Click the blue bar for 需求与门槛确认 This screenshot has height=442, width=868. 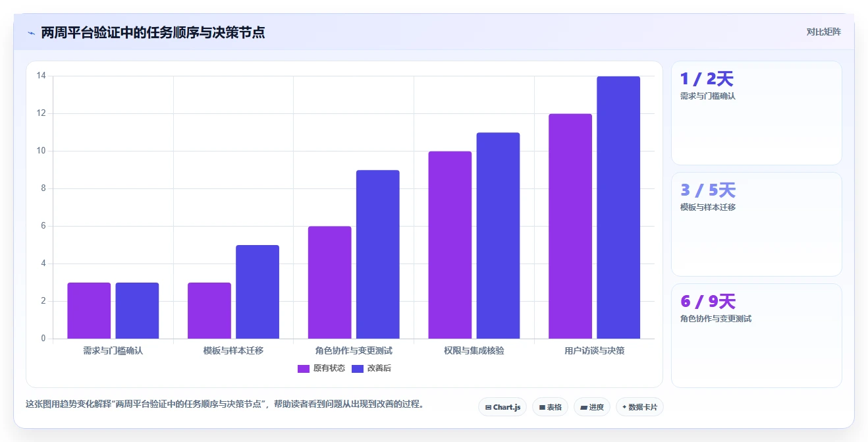pos(137,311)
